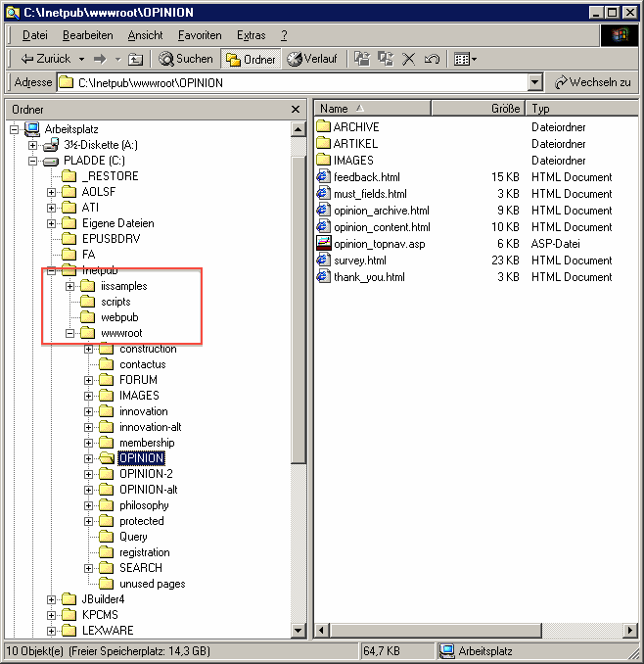Toggle the Ordner folder pane button
This screenshot has height=664, width=644.
pos(251,60)
